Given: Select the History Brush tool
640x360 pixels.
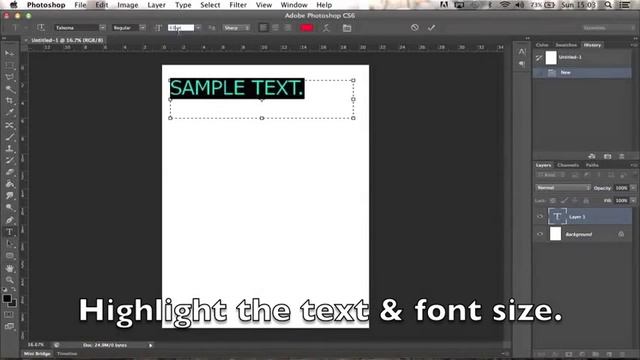Looking at the screenshot, I should click(9, 160).
